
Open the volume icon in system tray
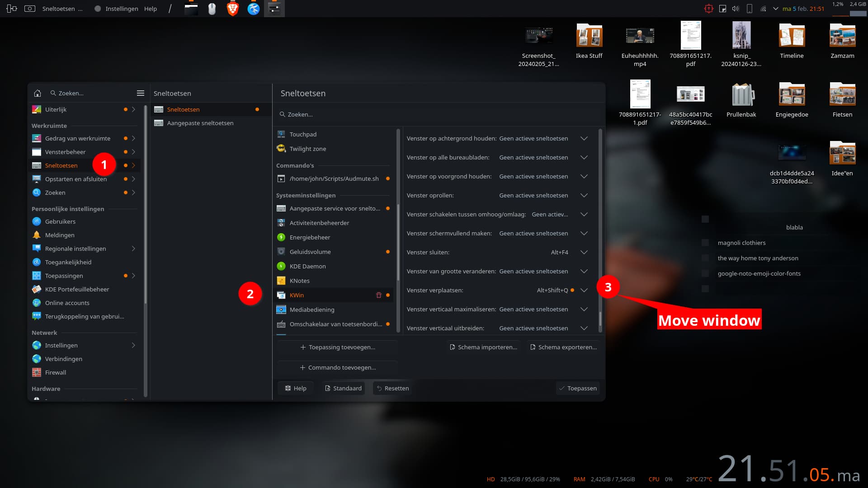(x=735, y=8)
